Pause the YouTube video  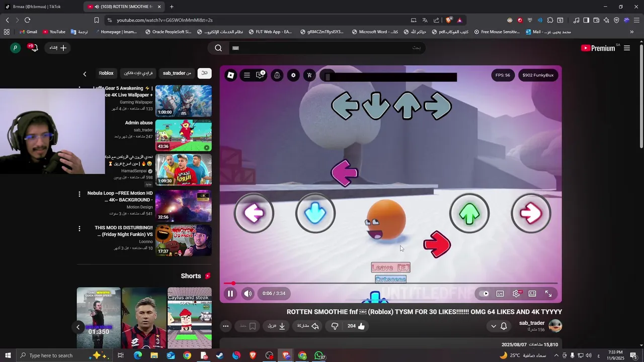click(x=230, y=294)
